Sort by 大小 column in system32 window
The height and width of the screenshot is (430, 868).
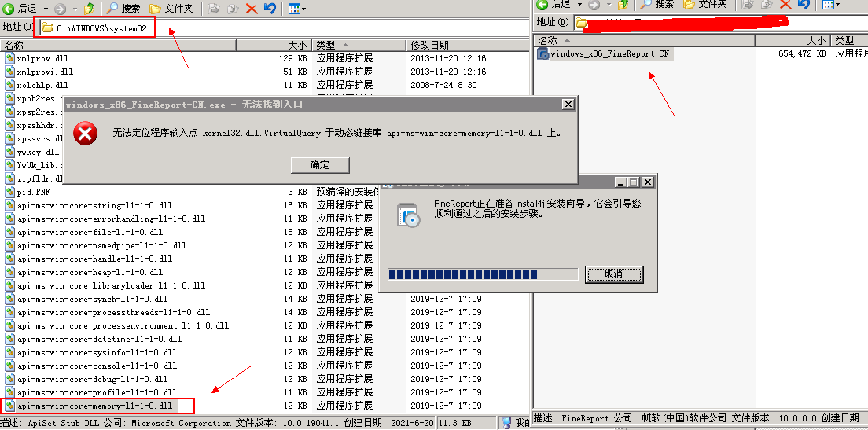point(274,46)
